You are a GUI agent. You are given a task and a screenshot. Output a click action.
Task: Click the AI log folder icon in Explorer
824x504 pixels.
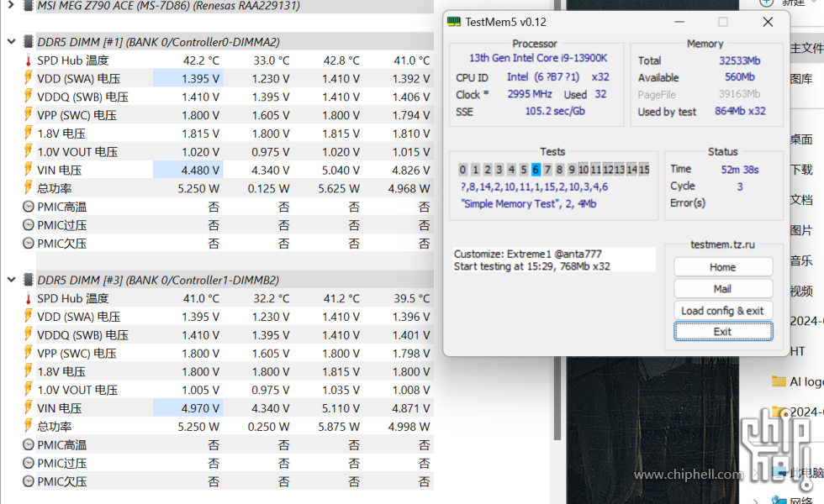[779, 381]
